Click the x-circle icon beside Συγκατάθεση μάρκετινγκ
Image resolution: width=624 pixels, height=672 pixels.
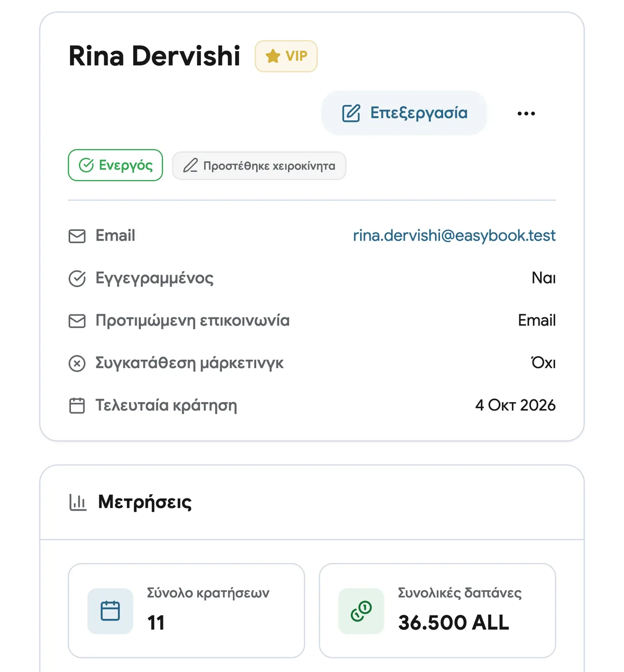(x=77, y=363)
